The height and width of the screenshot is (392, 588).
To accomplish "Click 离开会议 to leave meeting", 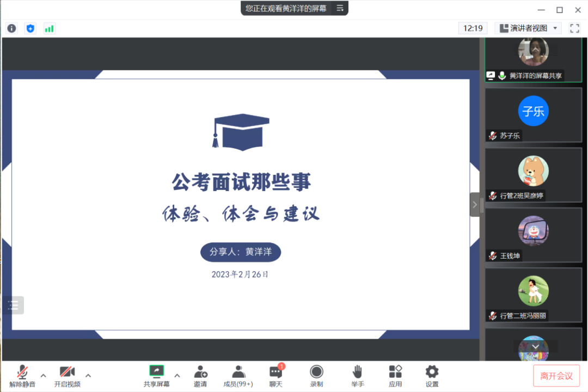I will tap(556, 376).
